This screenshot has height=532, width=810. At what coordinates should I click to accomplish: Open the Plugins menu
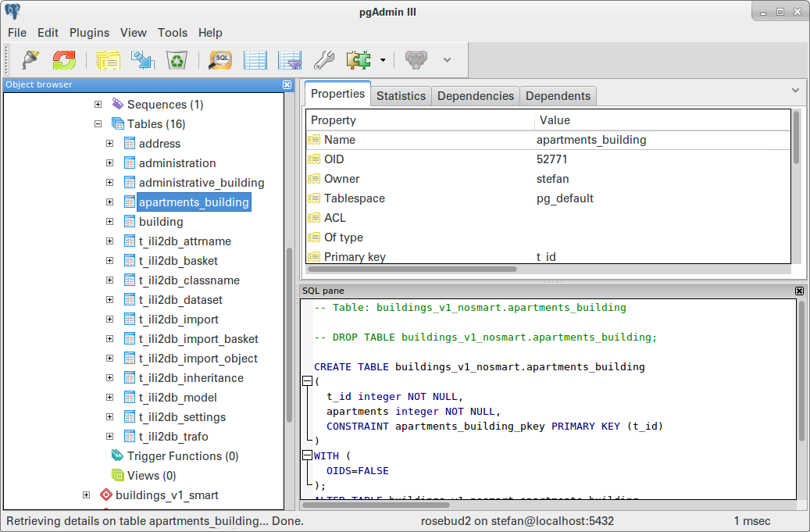point(89,33)
